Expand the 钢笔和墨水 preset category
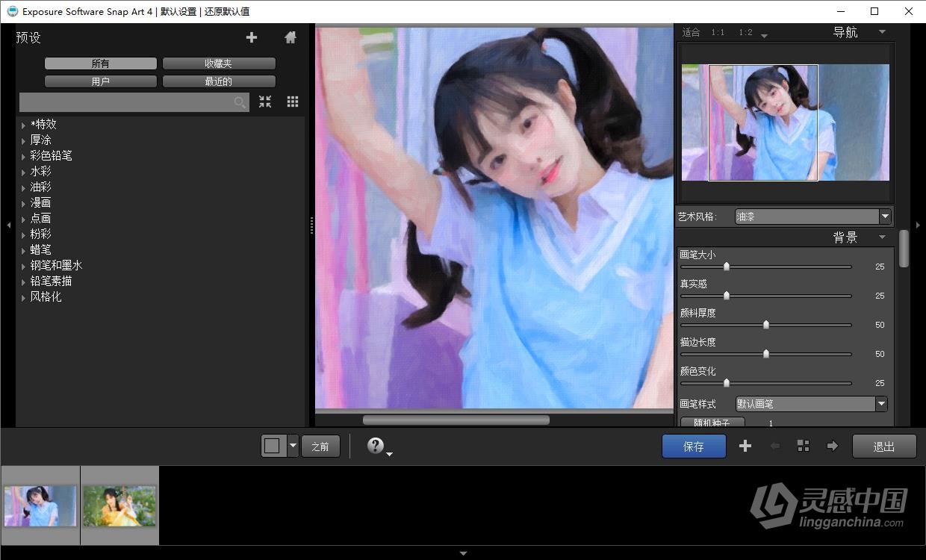Screen dimensions: 926x560 tap(24, 267)
